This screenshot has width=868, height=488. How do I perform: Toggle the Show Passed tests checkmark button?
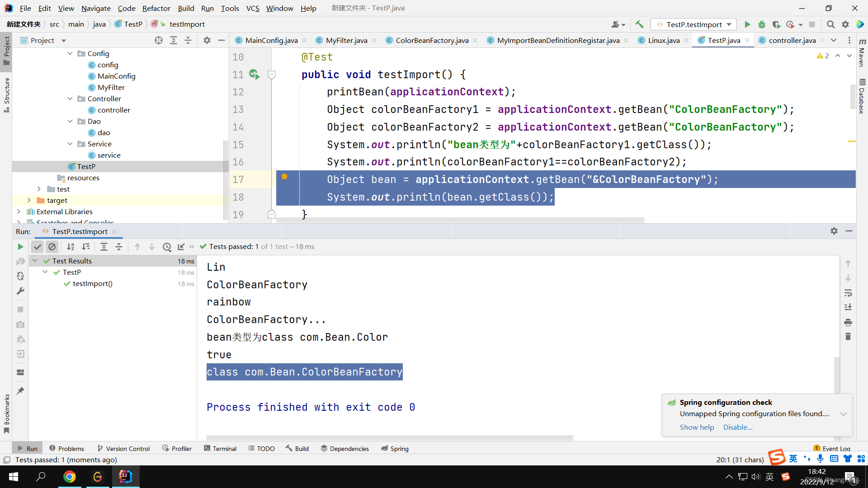coord(38,247)
